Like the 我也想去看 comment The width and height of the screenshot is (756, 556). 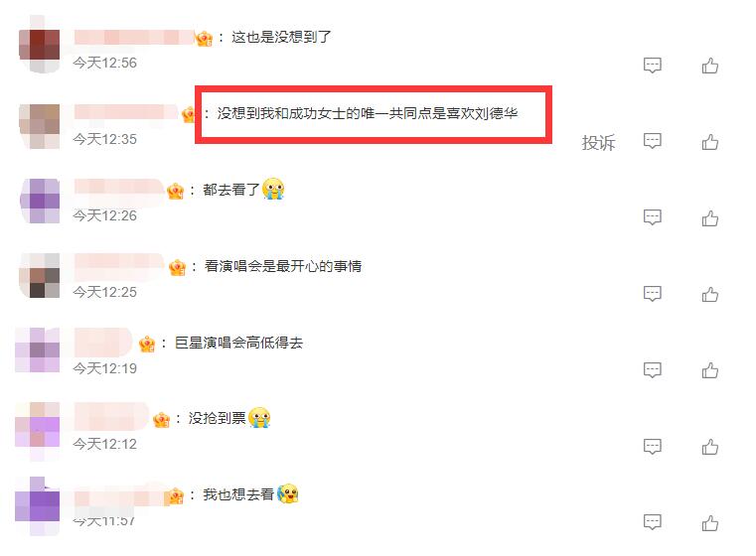709,523
